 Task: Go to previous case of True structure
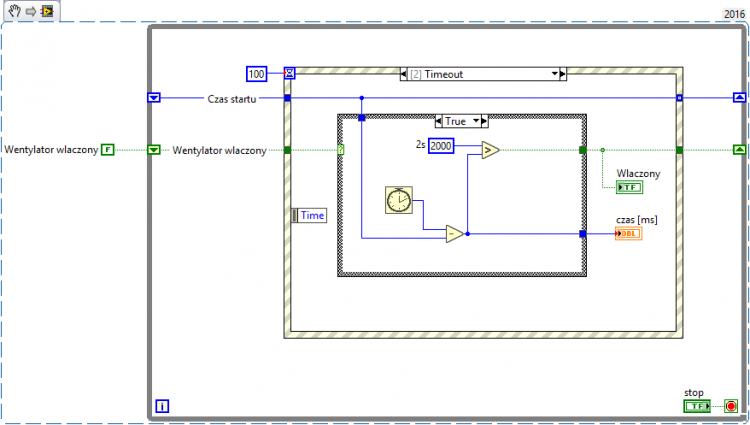(439, 121)
